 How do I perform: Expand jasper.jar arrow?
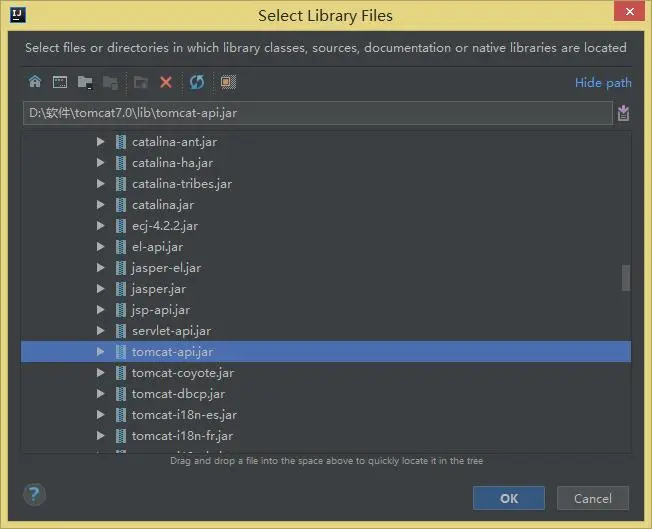tap(100, 289)
